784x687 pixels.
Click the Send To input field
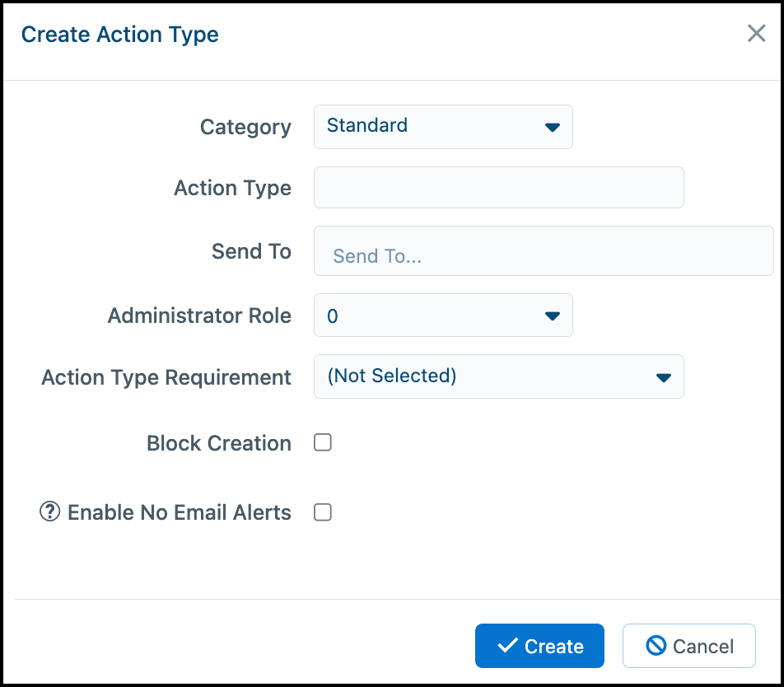tap(544, 251)
